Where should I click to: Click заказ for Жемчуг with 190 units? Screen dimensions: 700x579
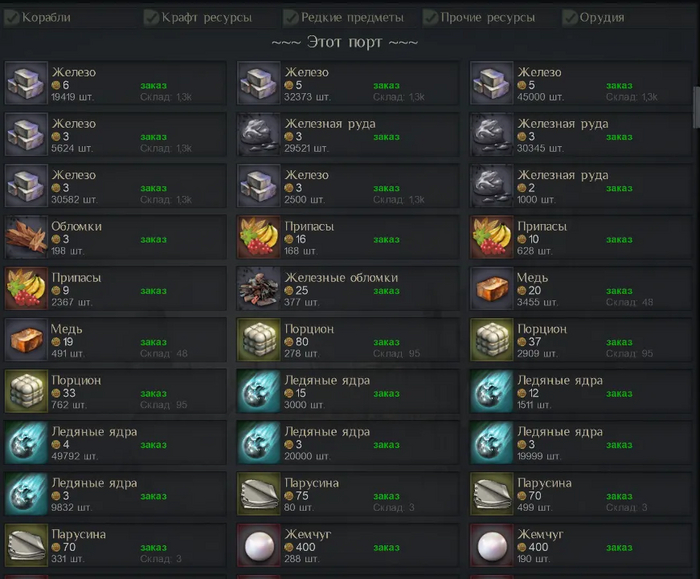(619, 547)
